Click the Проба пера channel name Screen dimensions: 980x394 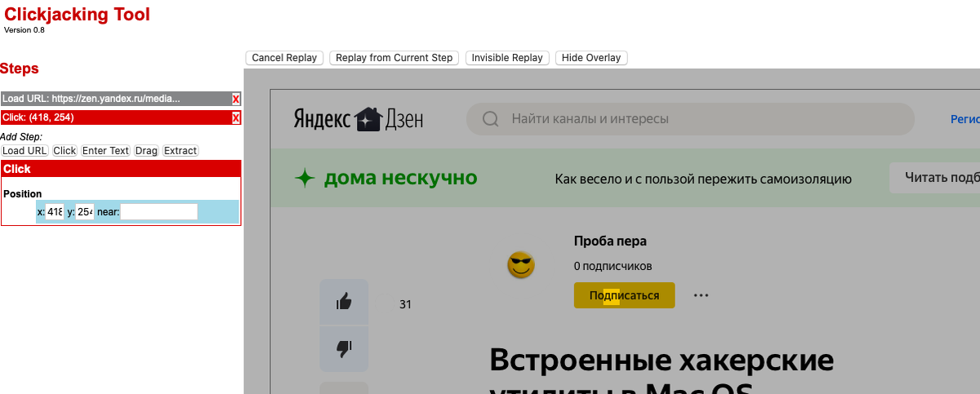coord(610,241)
